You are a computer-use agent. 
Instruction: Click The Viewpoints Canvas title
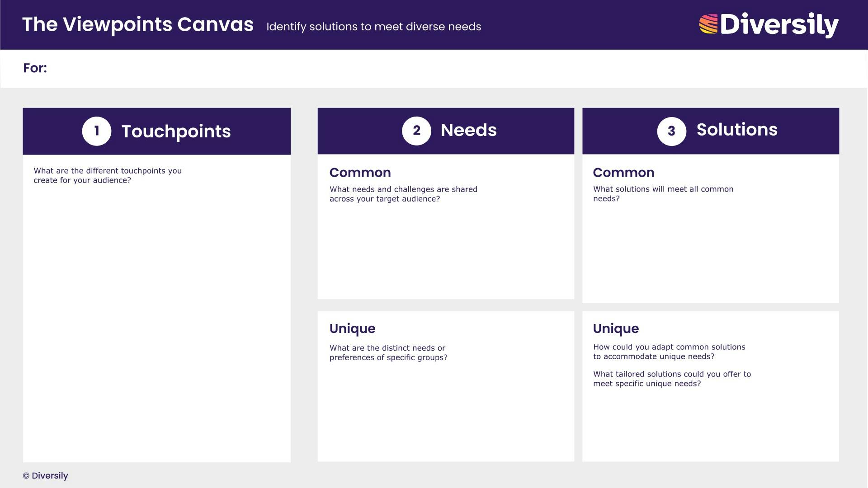137,24
